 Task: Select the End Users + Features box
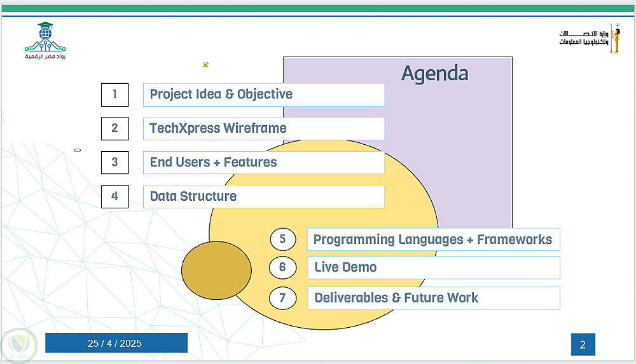(x=263, y=163)
